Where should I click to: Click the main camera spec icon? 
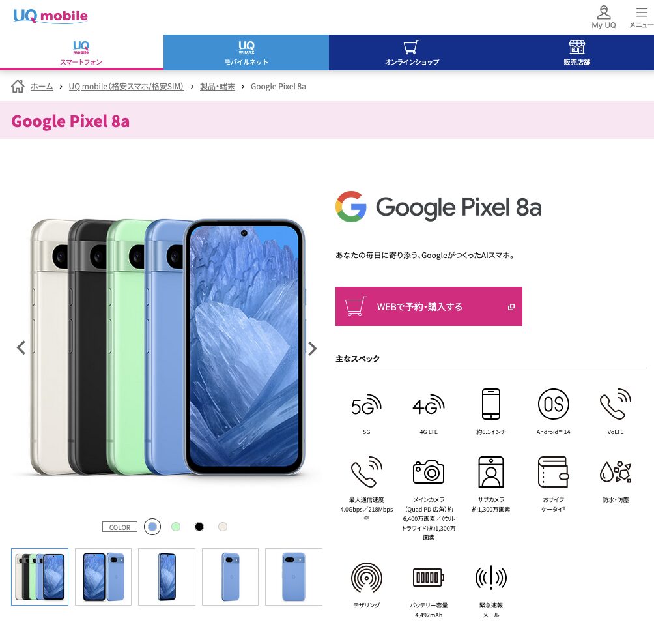pos(429,472)
